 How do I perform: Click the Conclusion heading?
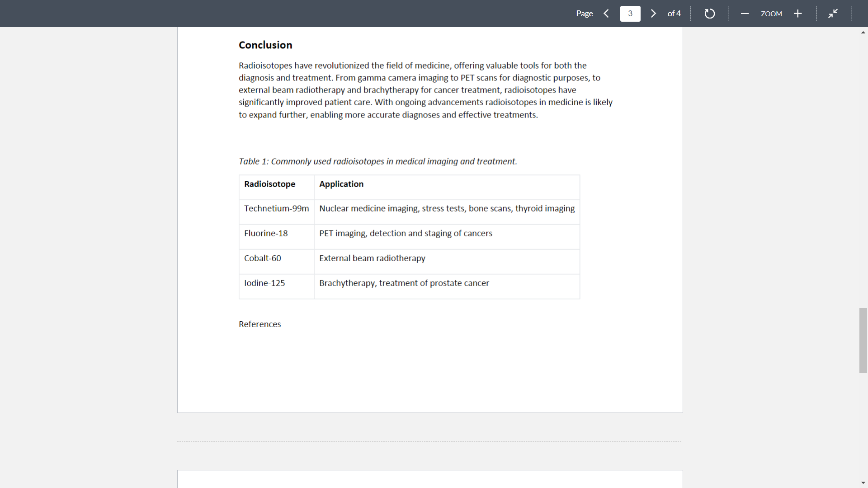pyautogui.click(x=265, y=45)
